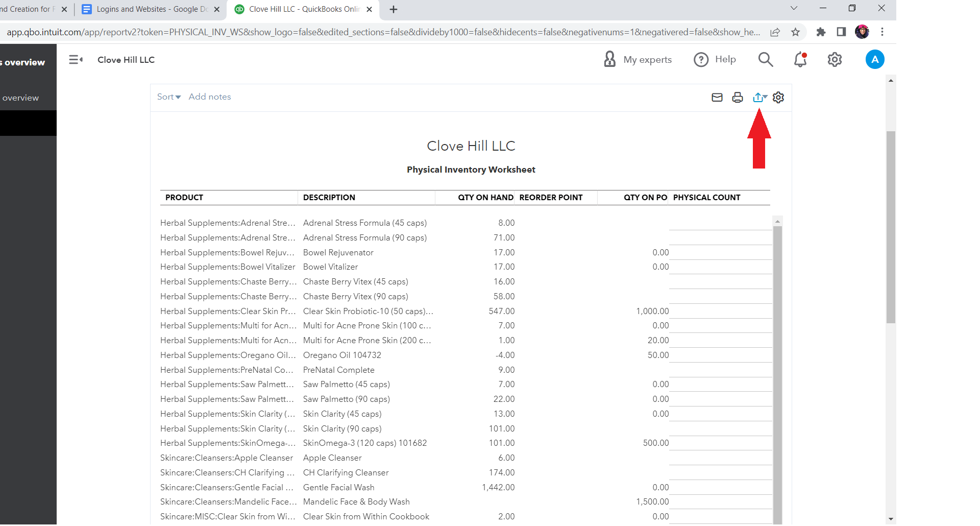Close the Logins and Websites tab
Image resolution: width=980 pixels, height=526 pixels.
pos(217,9)
